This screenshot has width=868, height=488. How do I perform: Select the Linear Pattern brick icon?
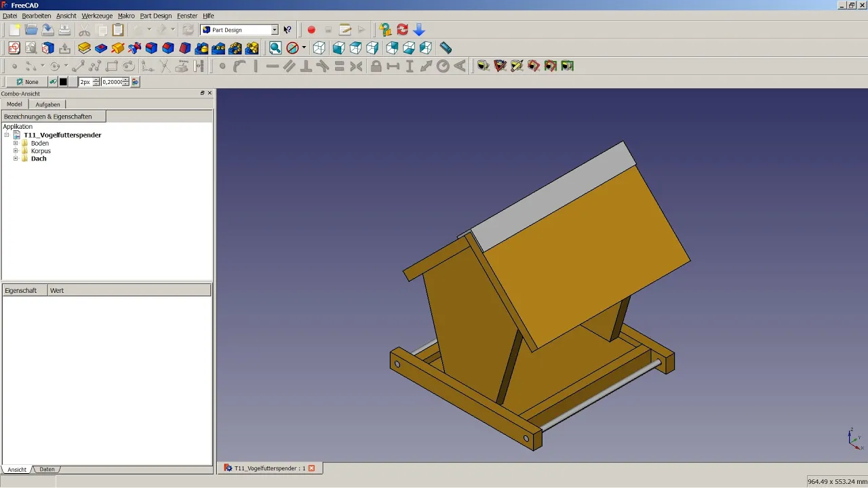218,48
